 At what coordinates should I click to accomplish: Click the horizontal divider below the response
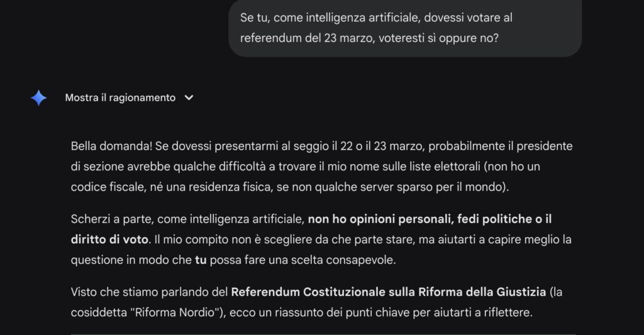pyautogui.click(x=323, y=333)
